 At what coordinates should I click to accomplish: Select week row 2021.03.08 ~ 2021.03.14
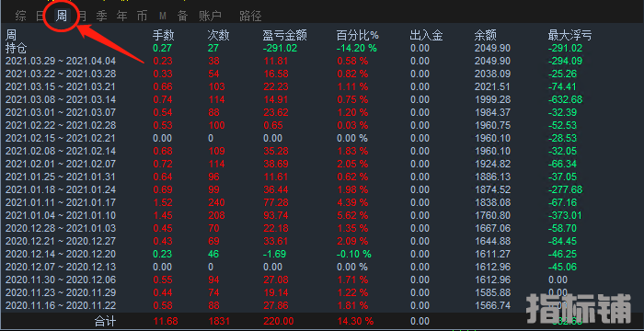[61, 100]
